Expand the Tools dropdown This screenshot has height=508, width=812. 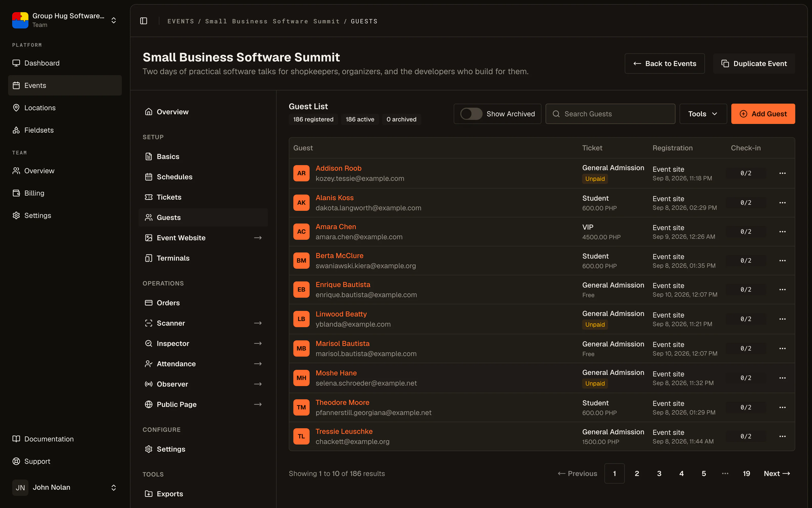tap(703, 114)
